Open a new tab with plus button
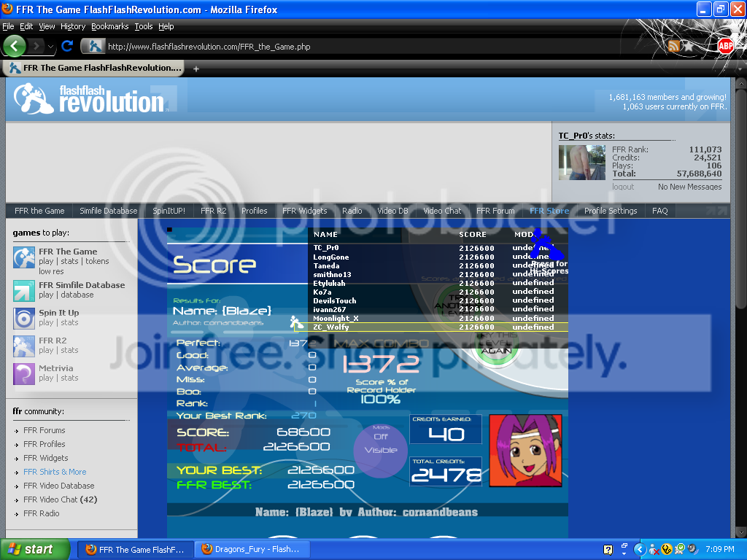This screenshot has height=560, width=747. click(x=196, y=68)
